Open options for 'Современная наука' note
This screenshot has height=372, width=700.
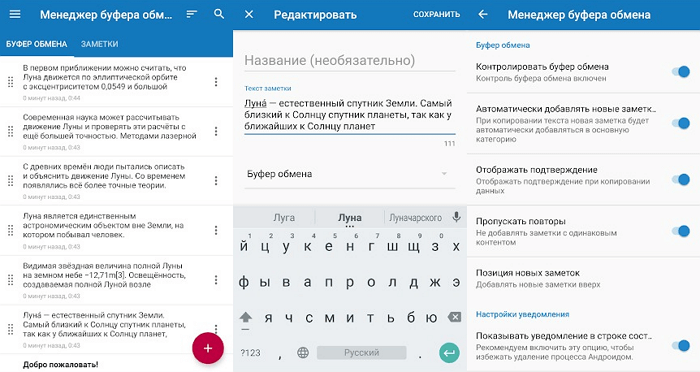click(x=216, y=131)
